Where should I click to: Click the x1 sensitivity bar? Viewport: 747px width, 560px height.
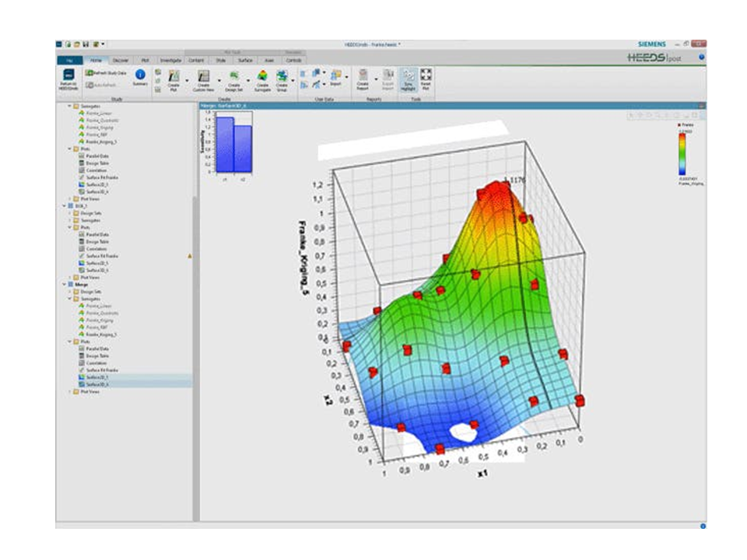225,145
